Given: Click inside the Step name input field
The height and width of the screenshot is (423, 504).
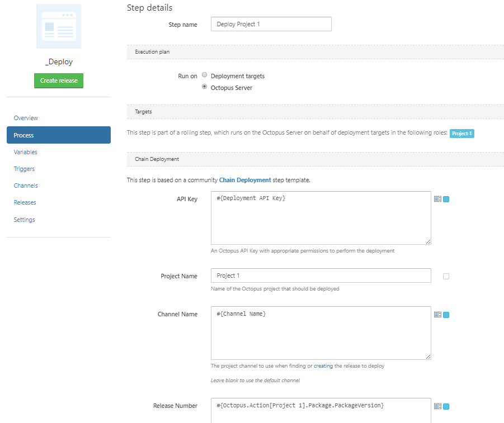Looking at the screenshot, I should click(271, 24).
